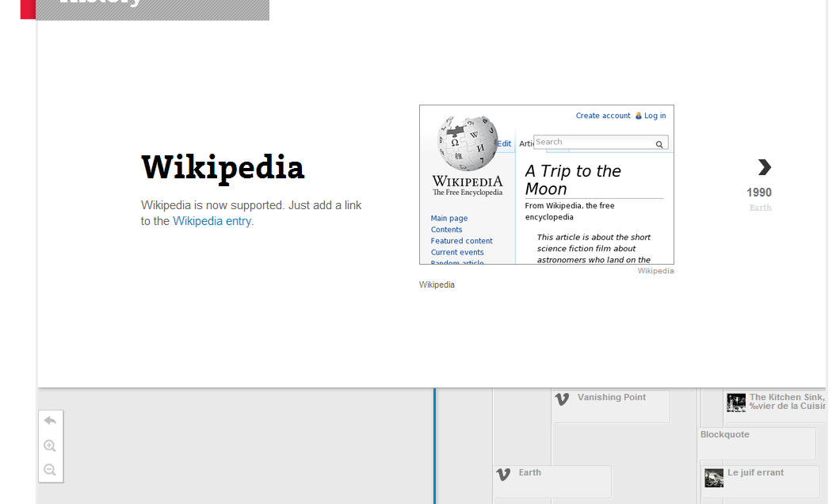Zoom in the timeline with the magnifier plus icon
The width and height of the screenshot is (836, 504).
click(x=50, y=446)
